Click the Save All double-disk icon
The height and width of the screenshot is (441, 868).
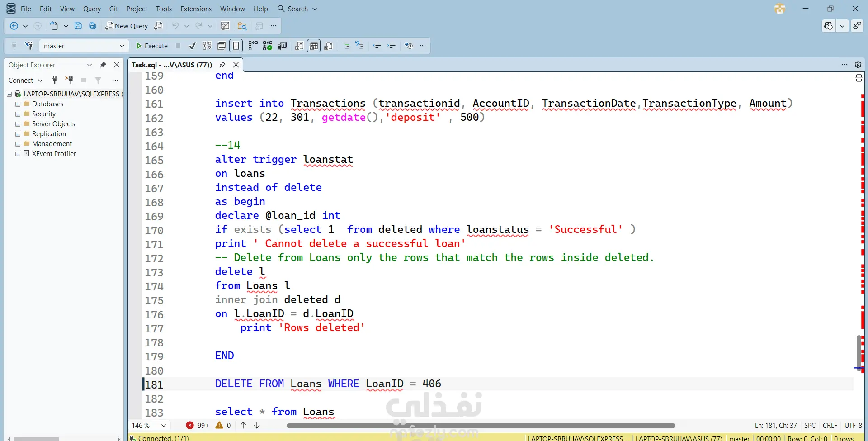93,26
